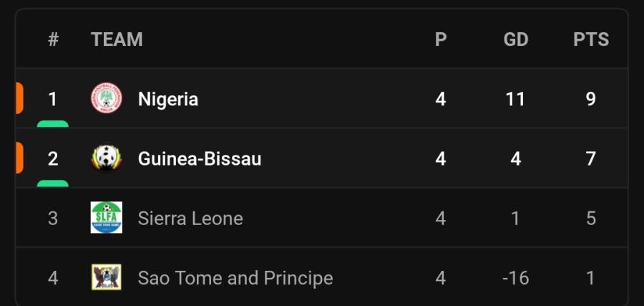644x306 pixels.
Task: Select the Sao Tome and Principe crest
Action: click(107, 277)
